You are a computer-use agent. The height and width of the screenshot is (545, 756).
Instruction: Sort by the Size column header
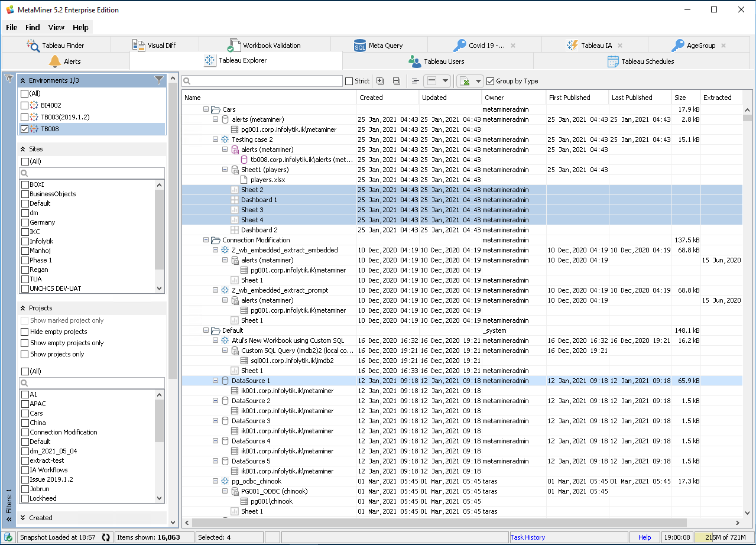(684, 98)
